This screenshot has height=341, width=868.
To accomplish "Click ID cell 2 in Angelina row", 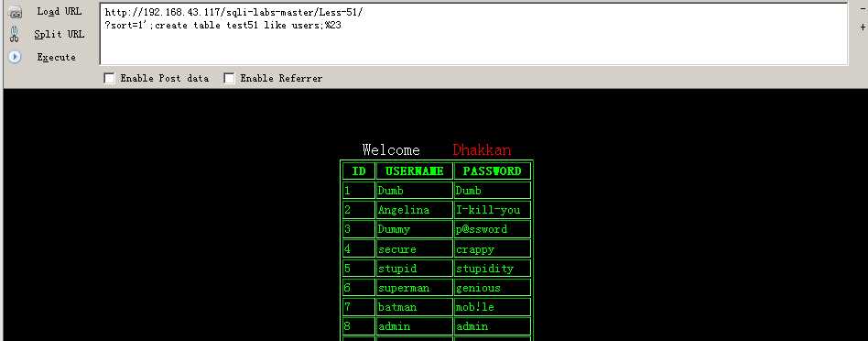I will coord(359,210).
